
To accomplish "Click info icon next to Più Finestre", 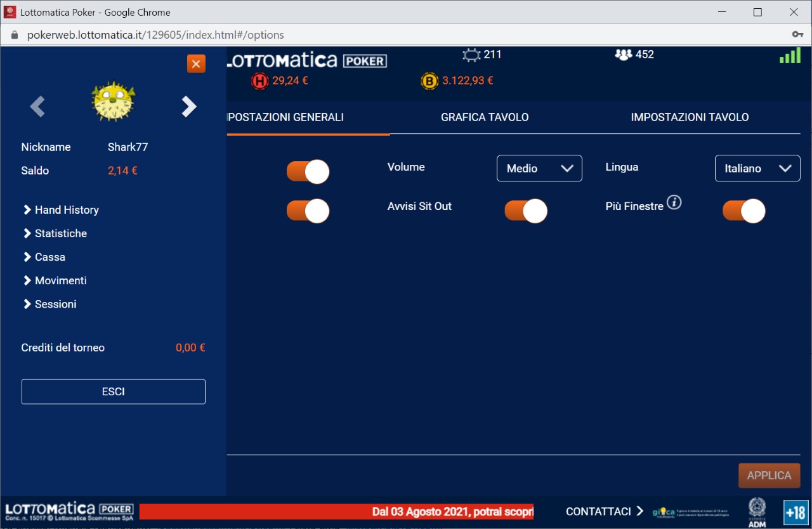I will [x=674, y=203].
